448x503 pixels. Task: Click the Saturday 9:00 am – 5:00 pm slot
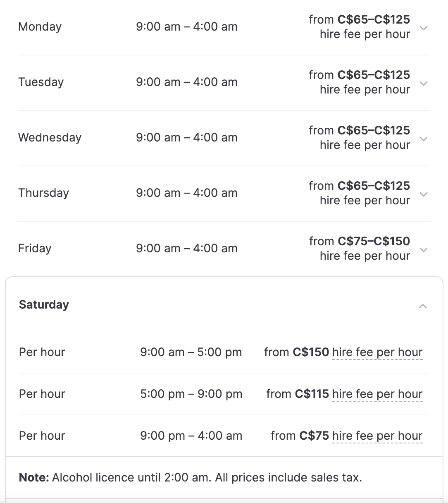tap(191, 352)
